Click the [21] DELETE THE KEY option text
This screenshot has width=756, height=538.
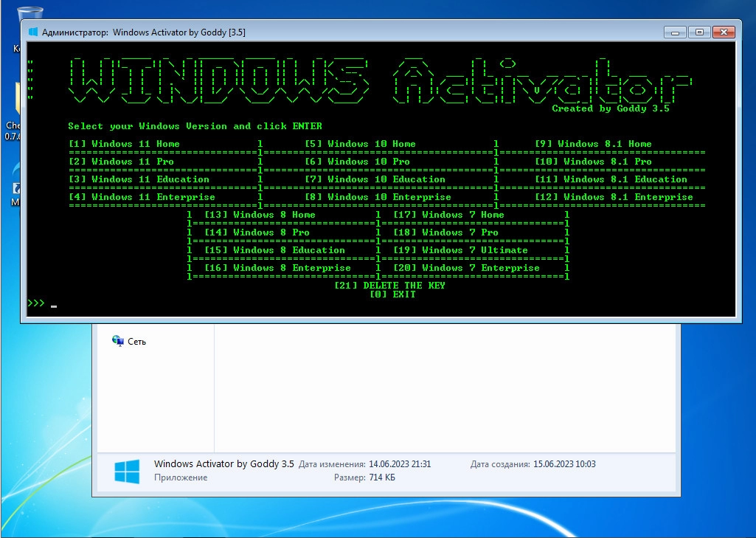tap(389, 285)
